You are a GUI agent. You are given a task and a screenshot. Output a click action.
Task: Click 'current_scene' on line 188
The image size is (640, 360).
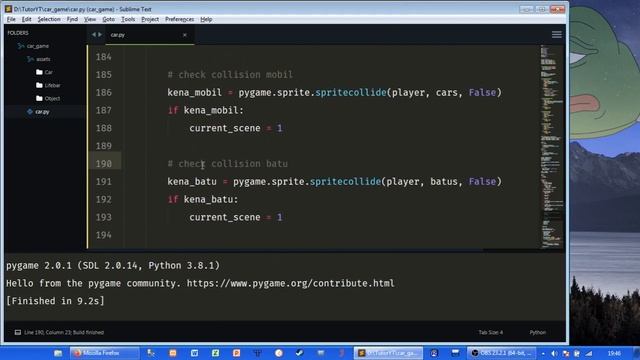point(224,128)
